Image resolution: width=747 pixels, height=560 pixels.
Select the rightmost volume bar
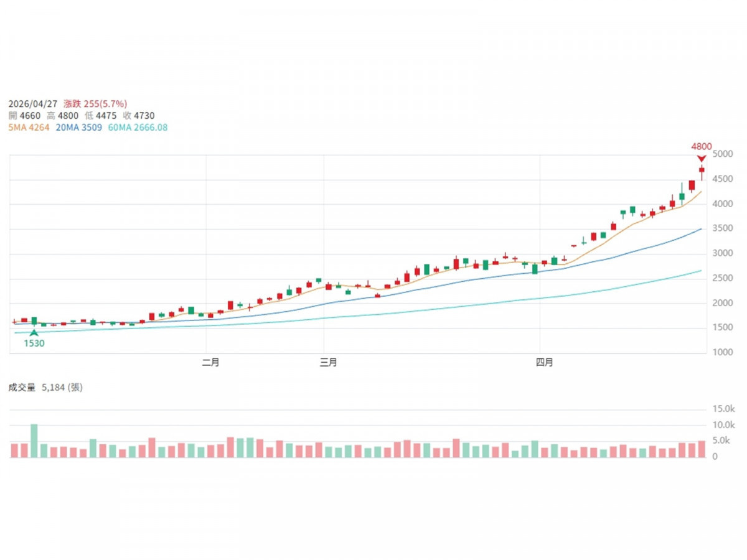pos(702,449)
